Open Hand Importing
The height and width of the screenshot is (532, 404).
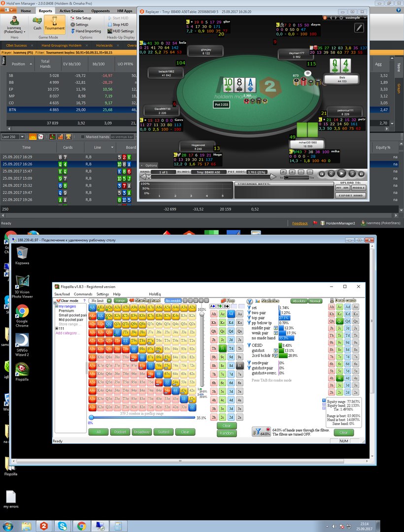pyautogui.click(x=86, y=31)
